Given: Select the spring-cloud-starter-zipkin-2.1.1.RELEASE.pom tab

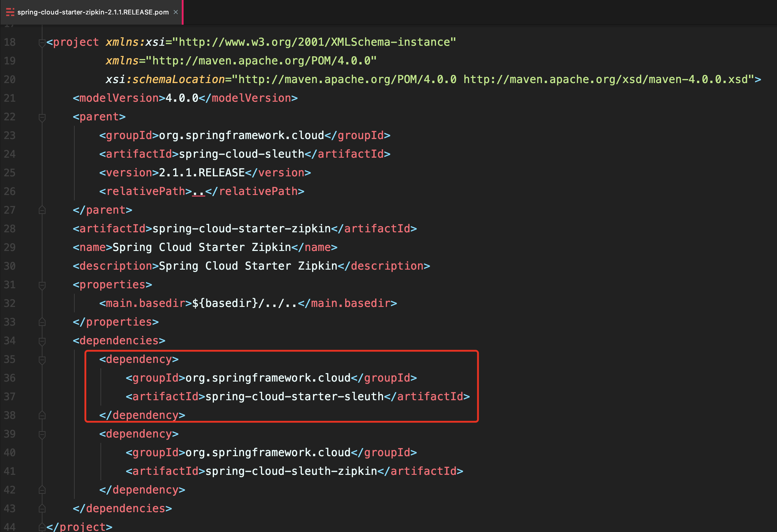Looking at the screenshot, I should click(93, 12).
